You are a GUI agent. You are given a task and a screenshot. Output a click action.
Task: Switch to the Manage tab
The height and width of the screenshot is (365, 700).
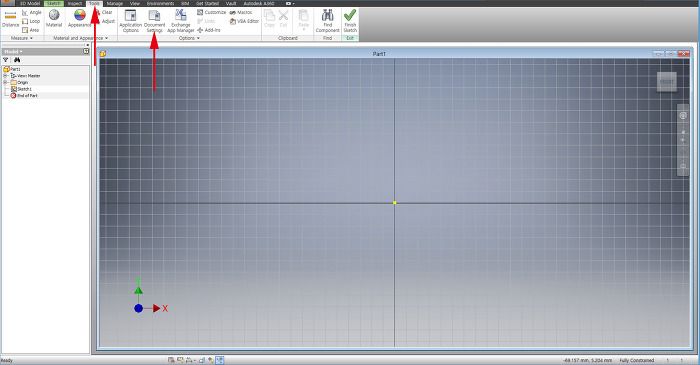pos(115,4)
